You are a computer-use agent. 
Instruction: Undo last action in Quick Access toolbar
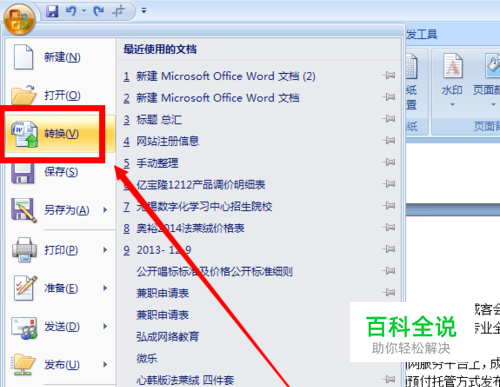[x=71, y=11]
